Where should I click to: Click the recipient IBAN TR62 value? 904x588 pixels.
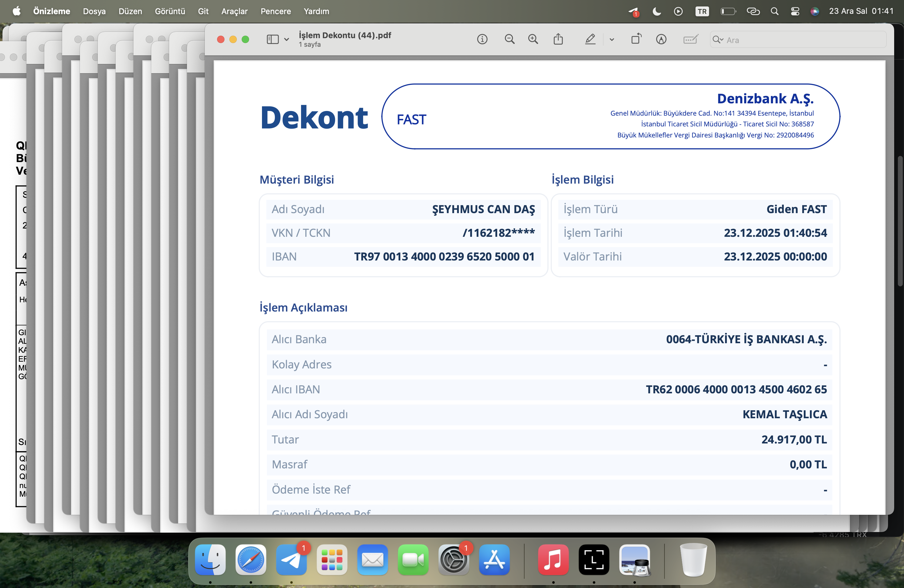coord(736,390)
